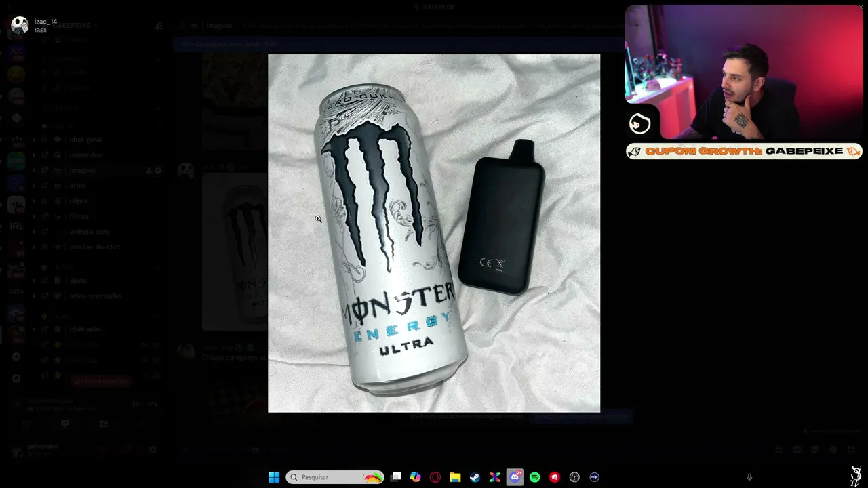
Task: Click the colorful X app taskbar icon
Action: point(495,477)
